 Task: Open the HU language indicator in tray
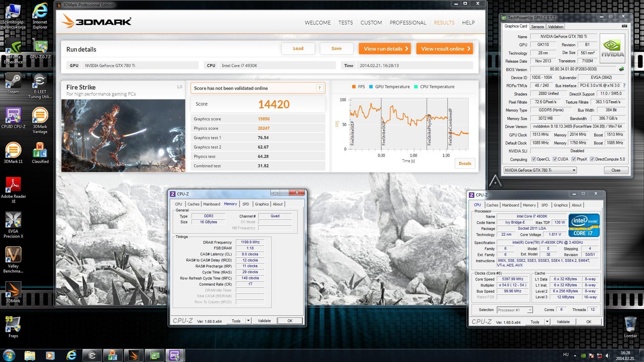point(566,355)
